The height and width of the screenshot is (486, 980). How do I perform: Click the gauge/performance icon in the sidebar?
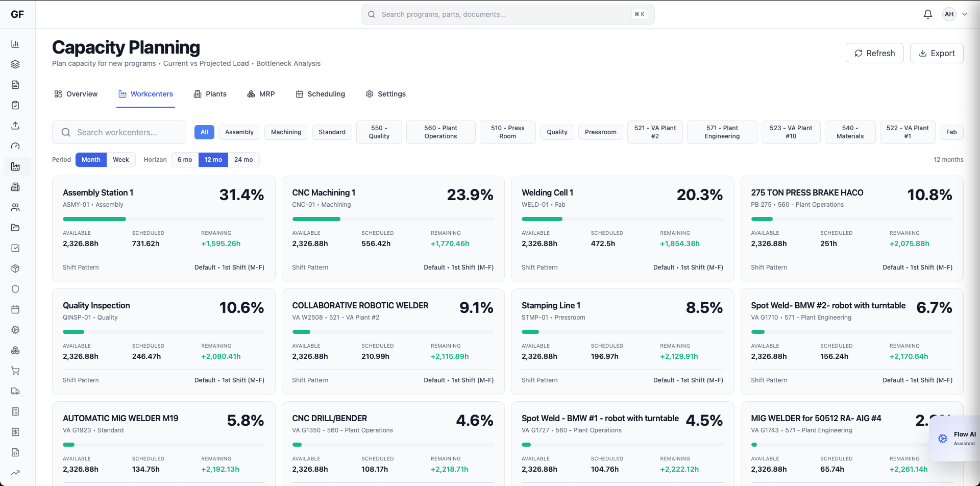pos(15,146)
